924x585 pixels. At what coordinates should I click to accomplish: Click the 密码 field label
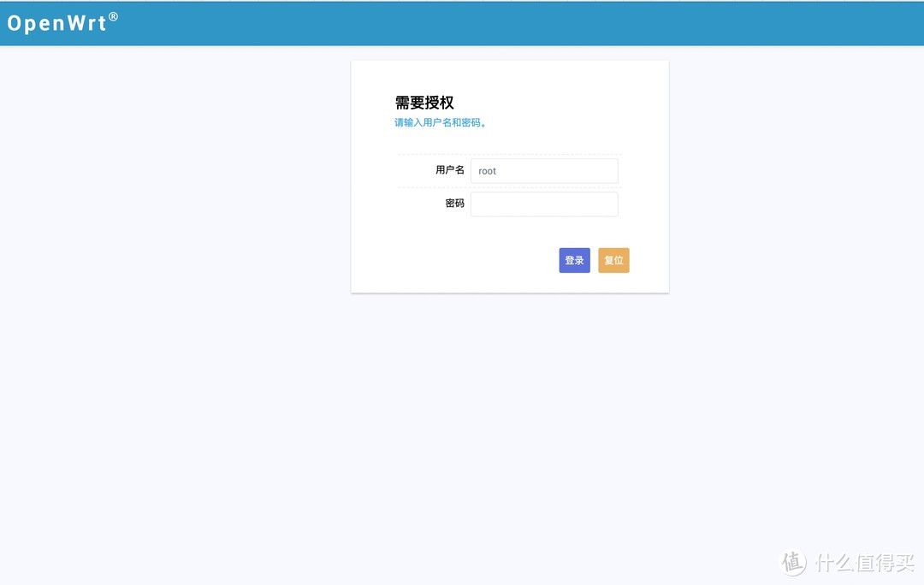point(454,203)
